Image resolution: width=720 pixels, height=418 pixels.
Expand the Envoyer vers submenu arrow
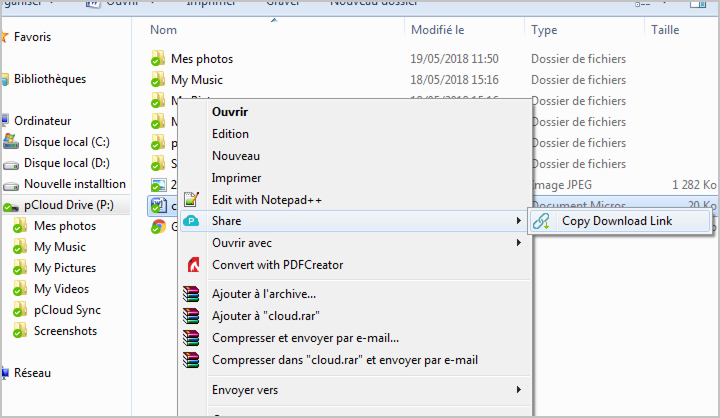pos(518,389)
